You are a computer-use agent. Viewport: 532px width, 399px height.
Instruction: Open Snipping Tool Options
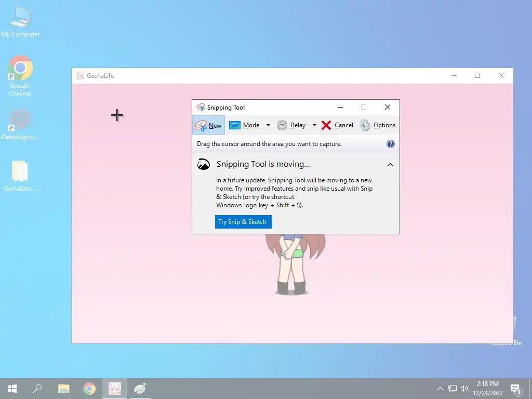click(377, 125)
